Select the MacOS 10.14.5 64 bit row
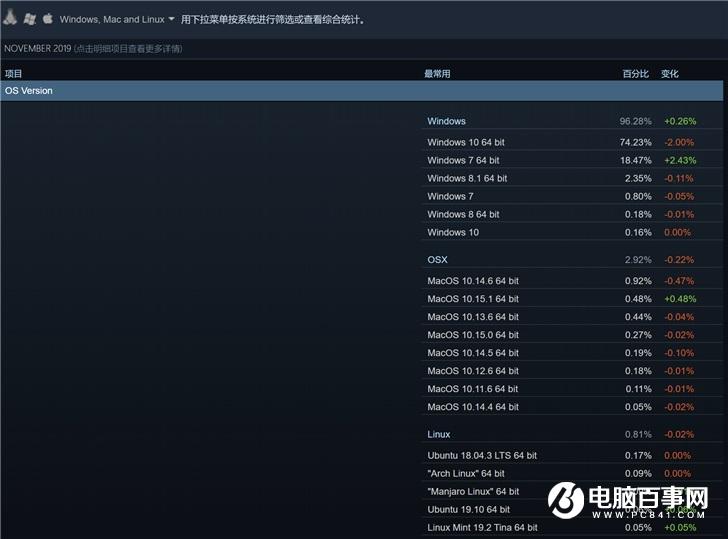This screenshot has height=539, width=728. click(x=572, y=353)
